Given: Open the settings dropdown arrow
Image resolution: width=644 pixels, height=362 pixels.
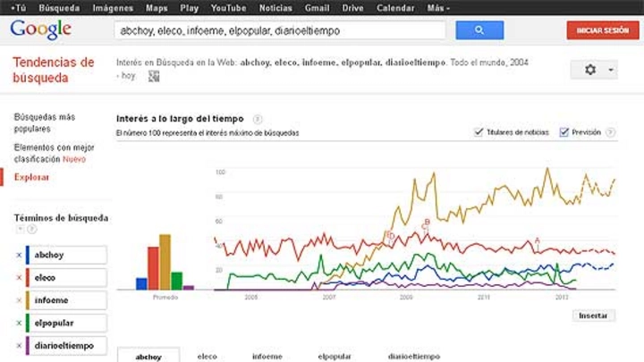Looking at the screenshot, I should [x=611, y=71].
